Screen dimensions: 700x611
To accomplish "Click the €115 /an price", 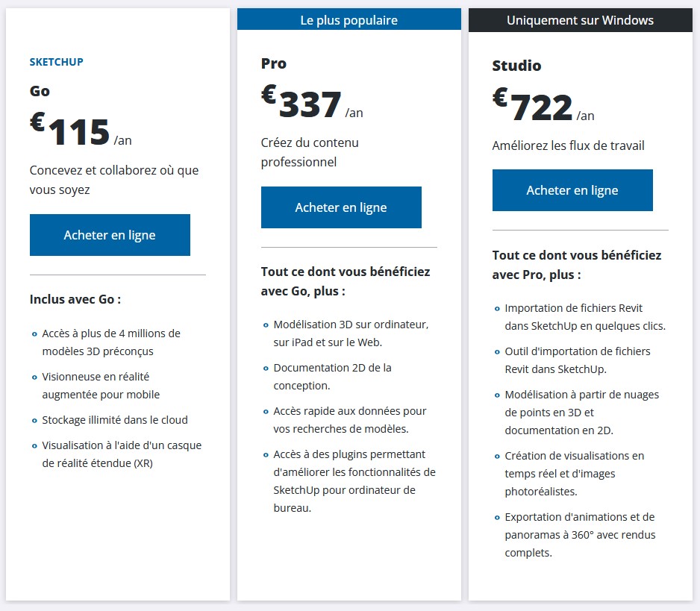I will [81, 130].
